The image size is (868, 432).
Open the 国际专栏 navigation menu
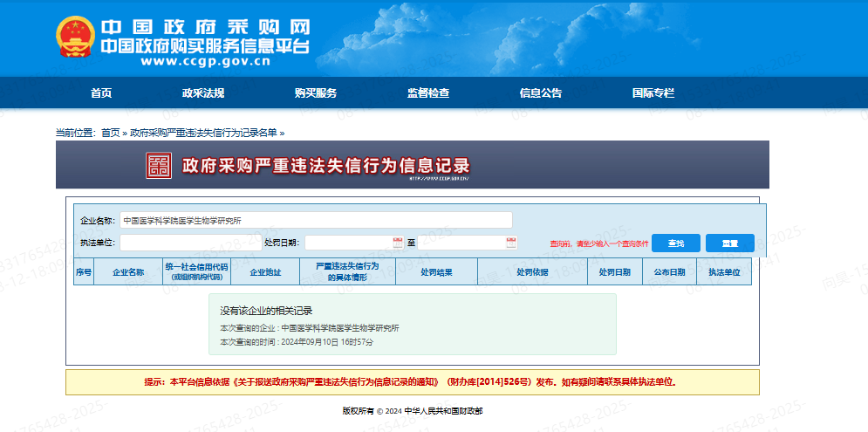coord(653,93)
